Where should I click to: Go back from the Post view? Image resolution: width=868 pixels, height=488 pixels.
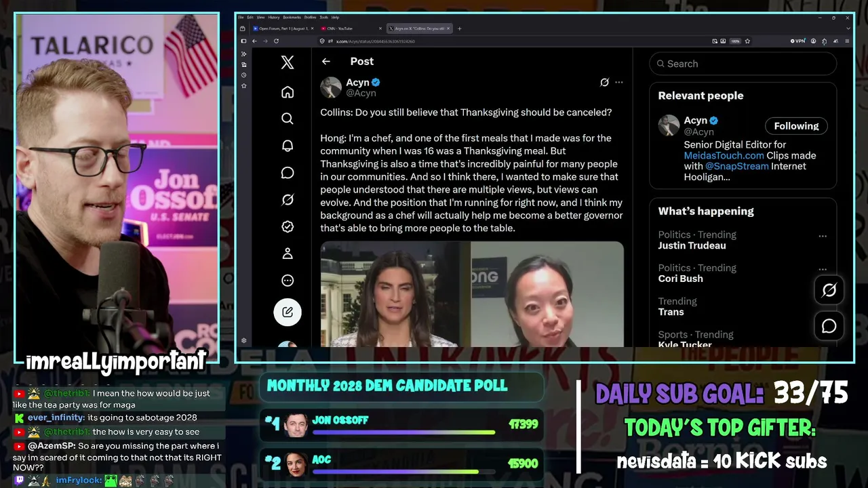pyautogui.click(x=326, y=61)
